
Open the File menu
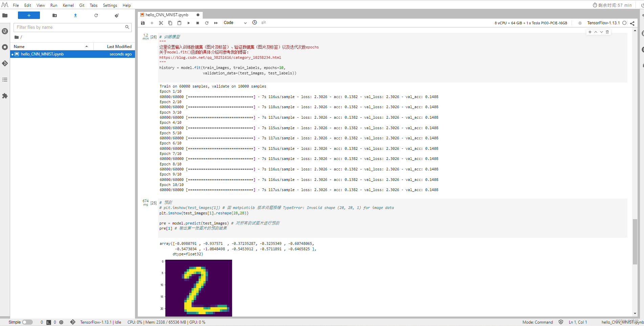(16, 5)
